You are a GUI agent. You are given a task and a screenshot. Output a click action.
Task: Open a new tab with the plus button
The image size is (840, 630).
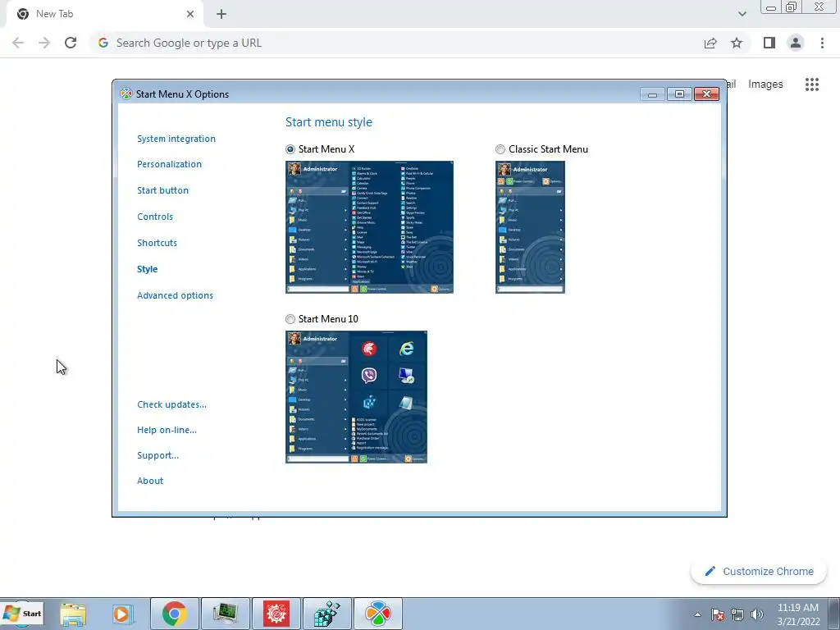(x=221, y=15)
